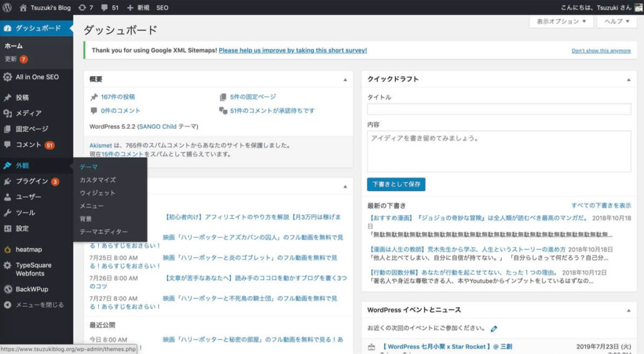Click the heatmap flame icon
The image size is (644, 354).
pyautogui.click(x=8, y=249)
